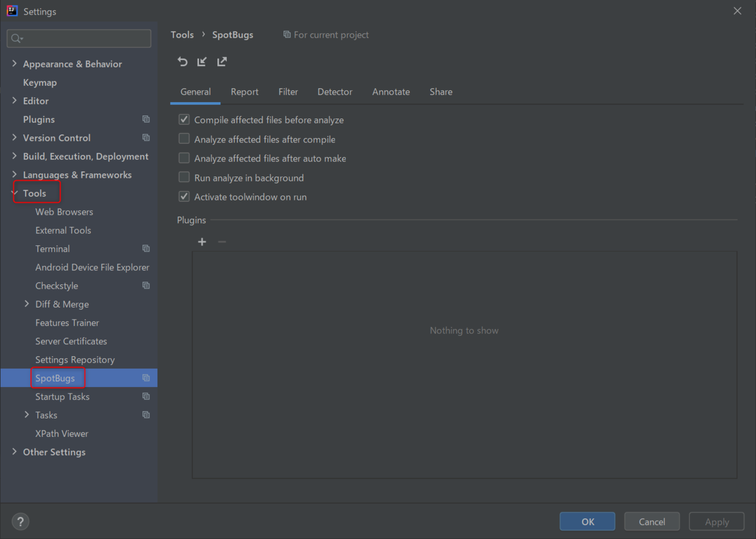Add a plugin with the plus icon
This screenshot has width=756, height=539.
(x=202, y=241)
